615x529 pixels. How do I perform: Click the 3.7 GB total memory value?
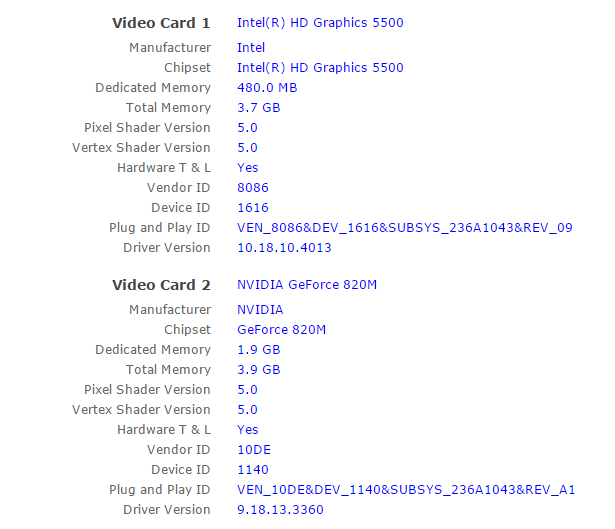click(x=259, y=107)
